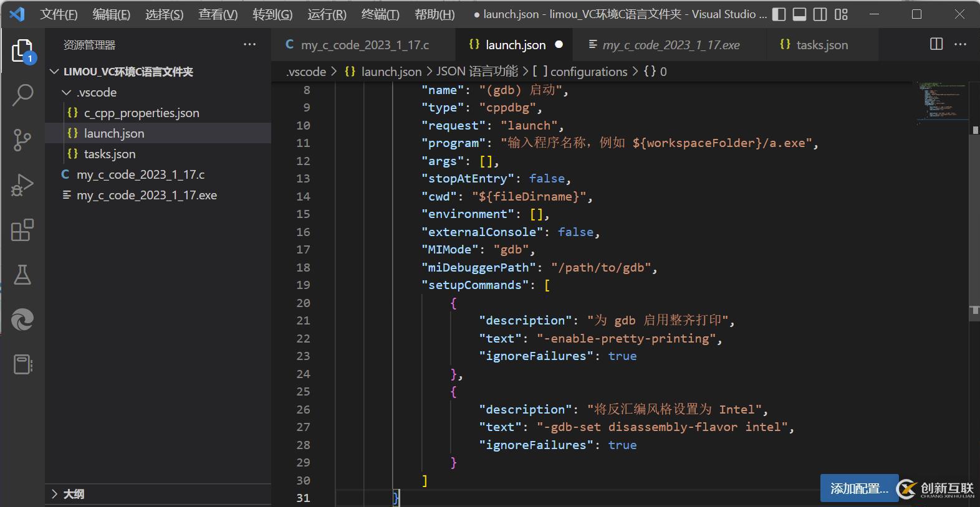Open editor more actions ellipsis

click(960, 44)
